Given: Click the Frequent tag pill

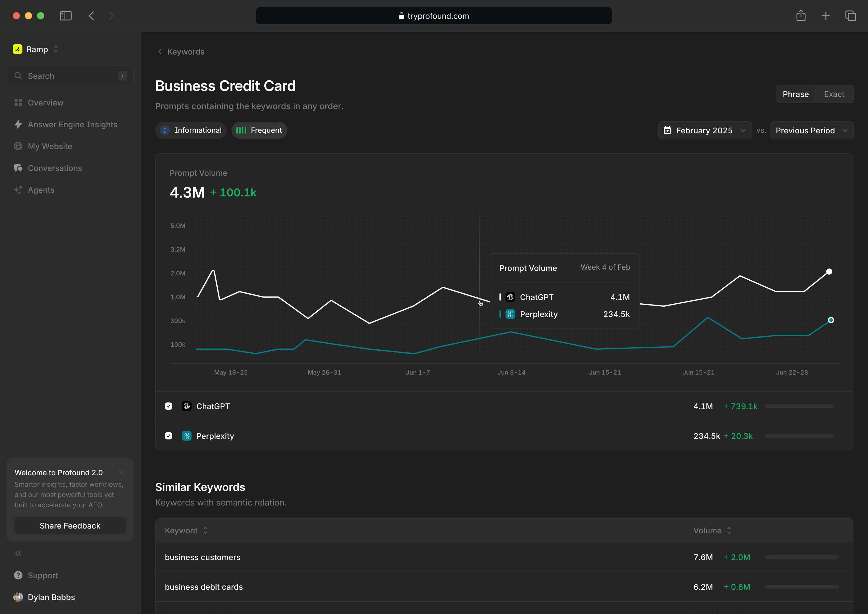Looking at the screenshot, I should pyautogui.click(x=259, y=130).
